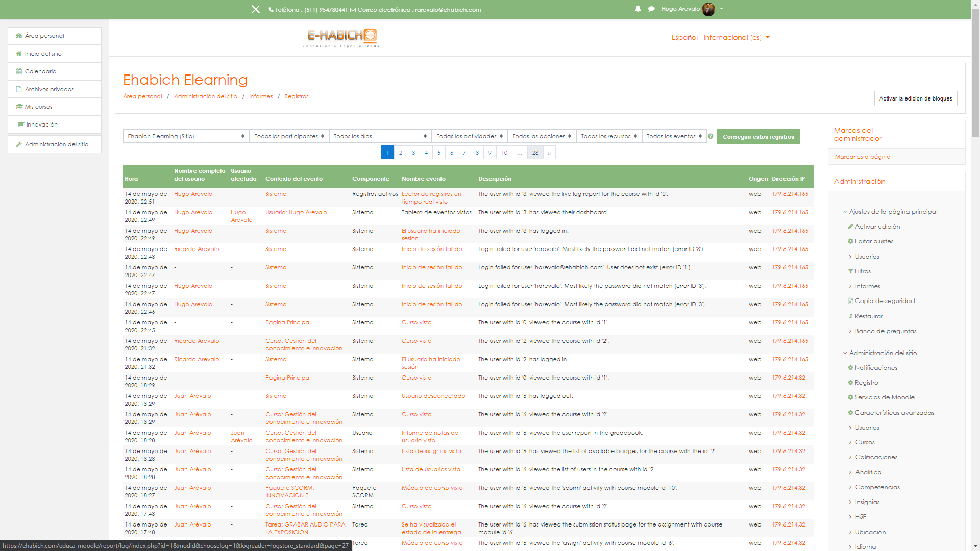Expand Competencias tree item
This screenshot has width=980, height=551.
tap(850, 487)
